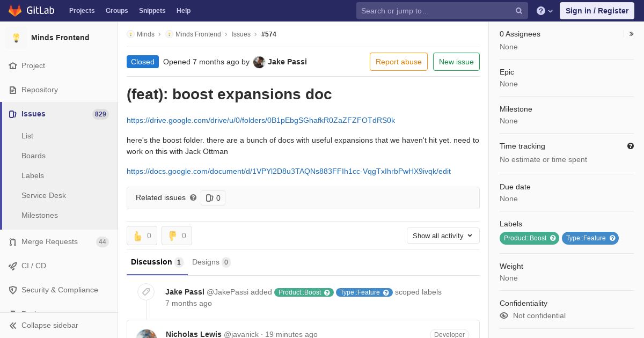
Task: Switch to the Designs tab
Action: tap(211, 262)
